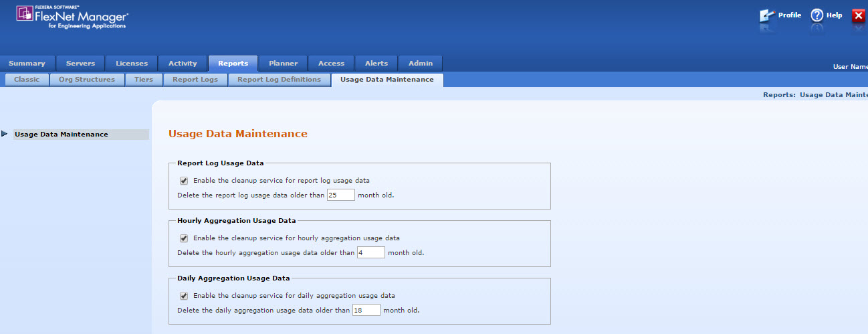The width and height of the screenshot is (868, 334).
Task: Go to the Activity tab
Action: (x=183, y=64)
